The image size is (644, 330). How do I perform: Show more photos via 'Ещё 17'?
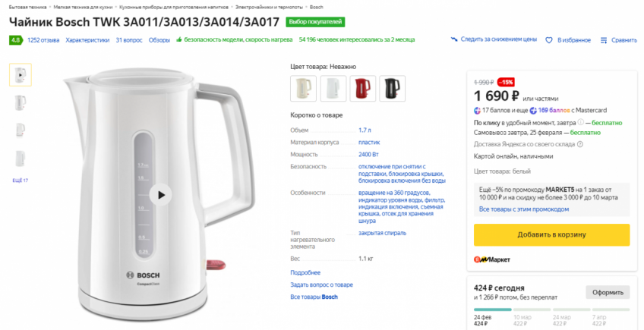tap(21, 181)
